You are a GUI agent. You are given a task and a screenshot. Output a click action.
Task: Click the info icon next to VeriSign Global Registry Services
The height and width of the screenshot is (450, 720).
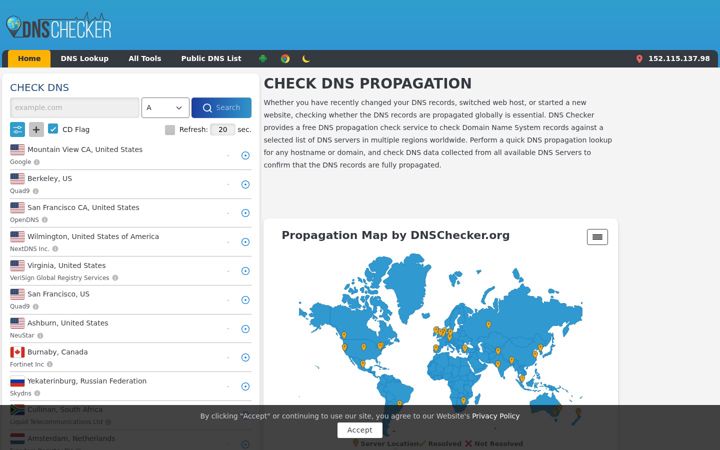pyautogui.click(x=115, y=278)
